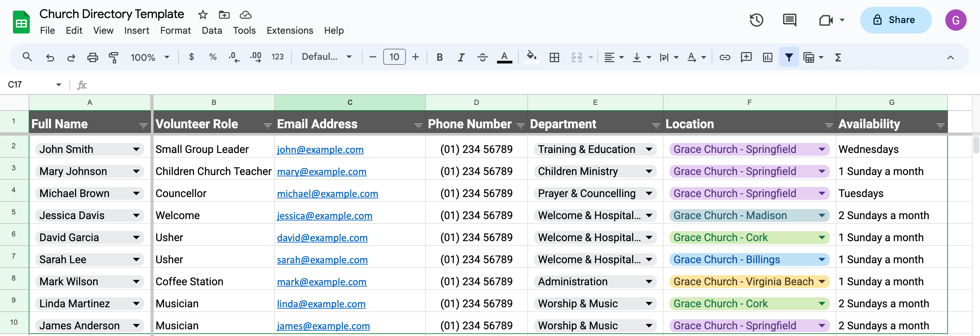Insert a link
The image size is (980, 336).
pos(725,57)
